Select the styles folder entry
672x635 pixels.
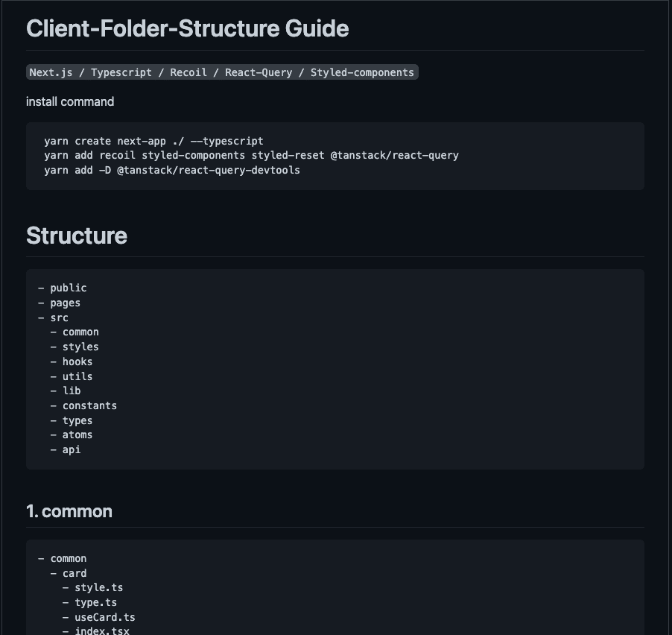pyautogui.click(x=80, y=347)
